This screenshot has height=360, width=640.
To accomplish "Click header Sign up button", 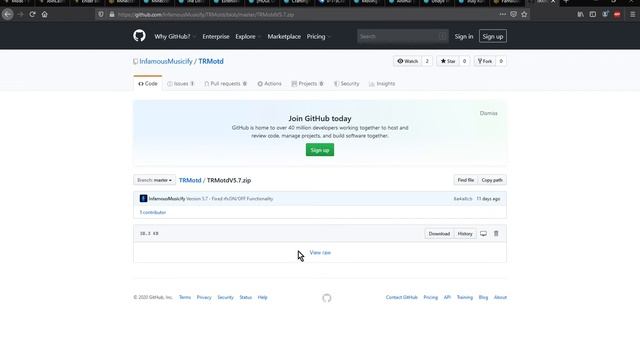I will pos(493,36).
